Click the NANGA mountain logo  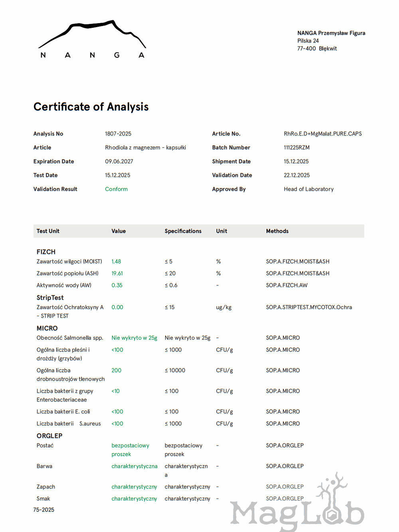click(92, 39)
